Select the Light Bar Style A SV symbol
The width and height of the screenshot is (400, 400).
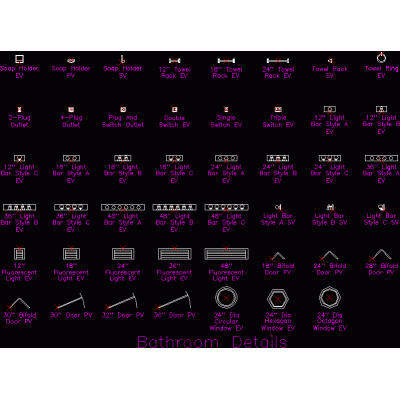click(x=278, y=207)
